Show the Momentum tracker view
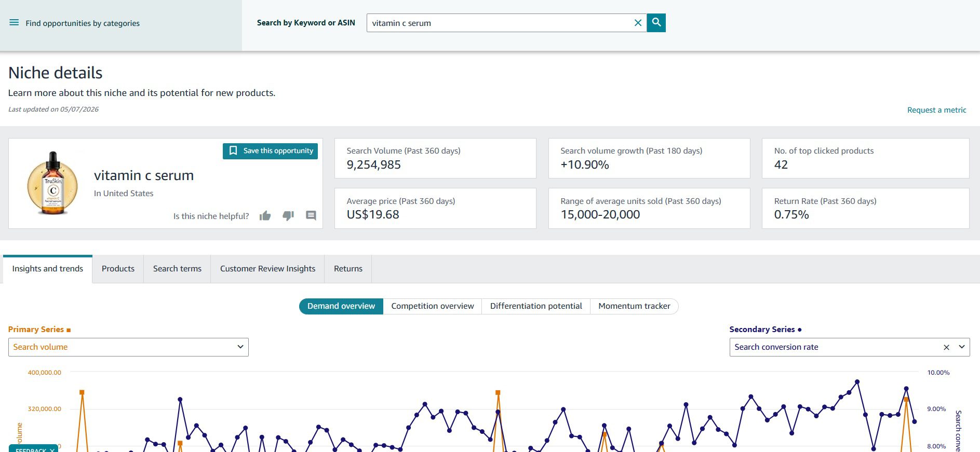 634,306
